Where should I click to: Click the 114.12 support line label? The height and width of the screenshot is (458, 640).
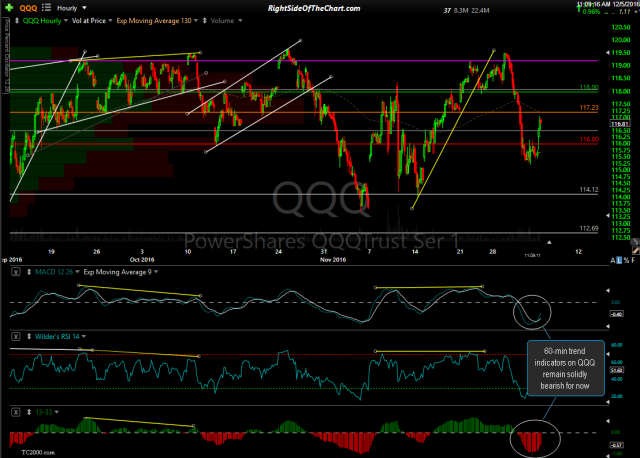[x=589, y=189]
